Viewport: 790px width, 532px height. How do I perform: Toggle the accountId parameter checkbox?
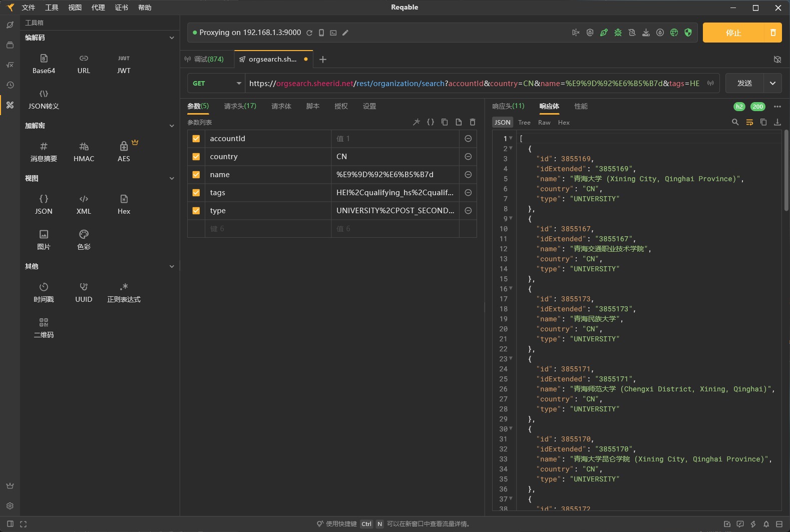tap(196, 139)
